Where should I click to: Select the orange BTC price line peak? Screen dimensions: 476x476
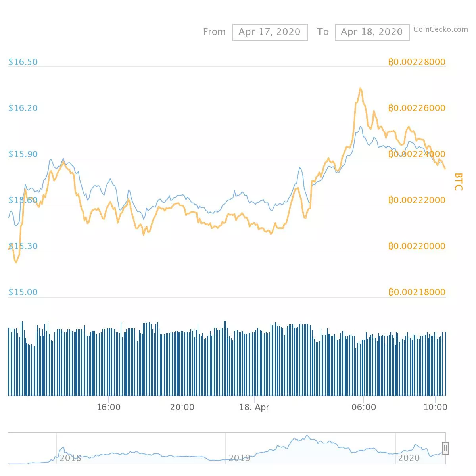point(360,89)
